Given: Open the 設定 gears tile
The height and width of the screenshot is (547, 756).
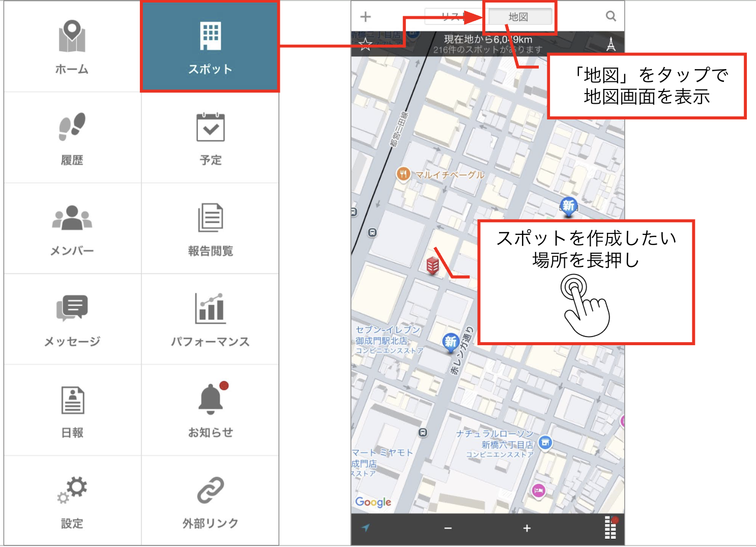Looking at the screenshot, I should click(x=72, y=501).
